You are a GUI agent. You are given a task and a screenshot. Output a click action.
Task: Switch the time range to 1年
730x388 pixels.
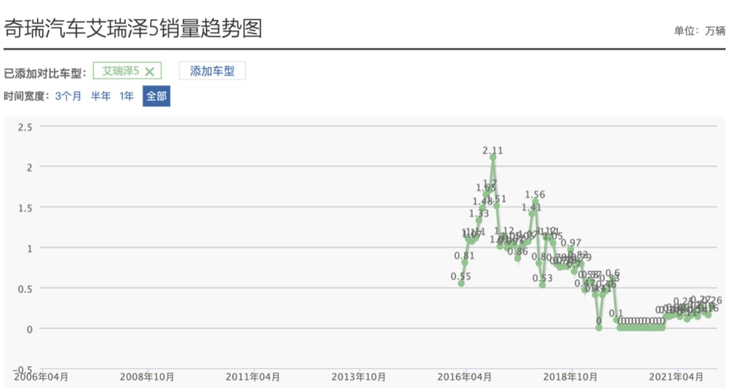[x=126, y=96]
